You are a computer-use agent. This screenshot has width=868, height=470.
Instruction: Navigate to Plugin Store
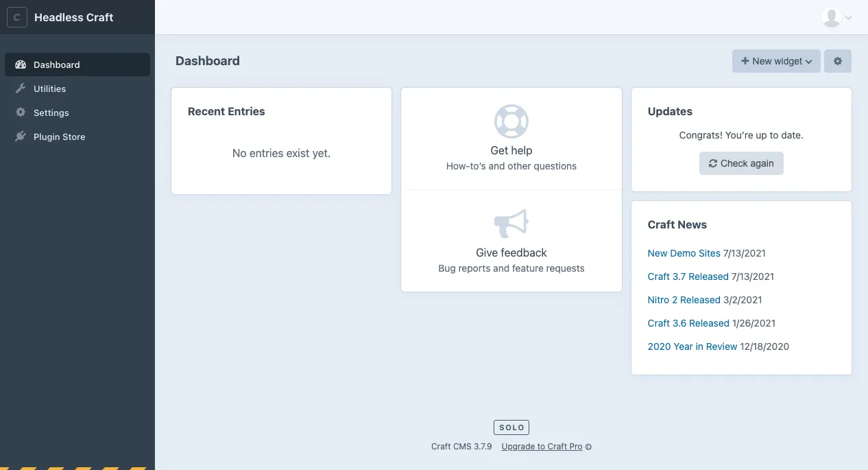pyautogui.click(x=77, y=137)
